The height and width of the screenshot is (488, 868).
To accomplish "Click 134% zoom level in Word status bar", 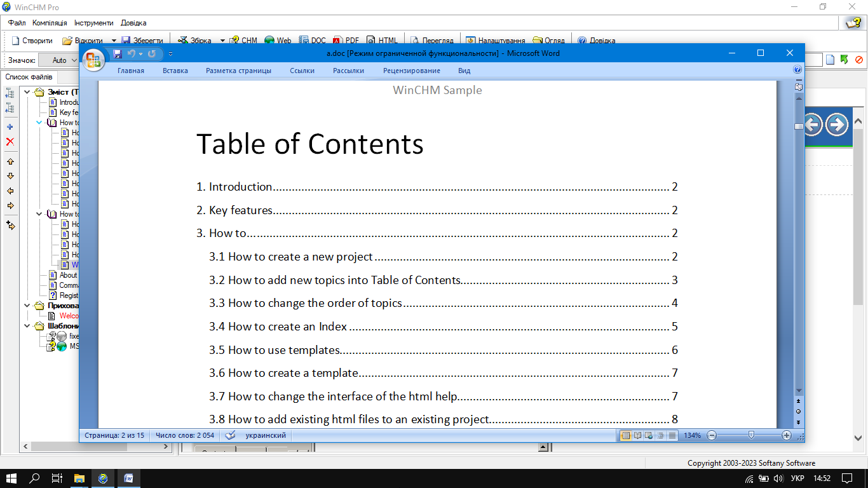I will pyautogui.click(x=692, y=436).
